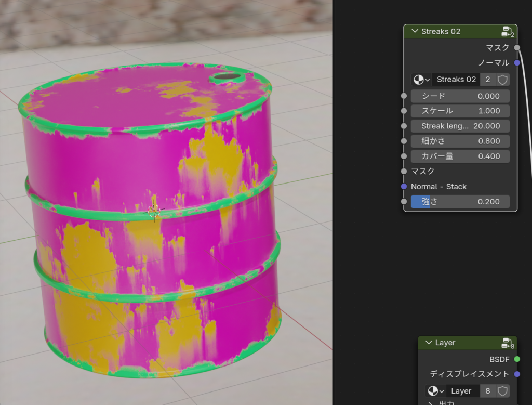Collapse the Layer node
The height and width of the screenshot is (405, 532).
[x=429, y=343]
